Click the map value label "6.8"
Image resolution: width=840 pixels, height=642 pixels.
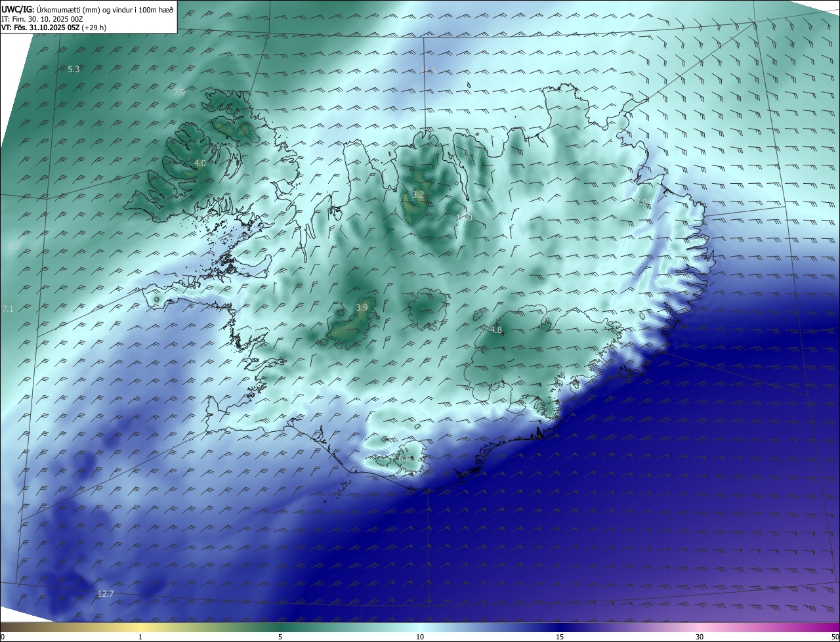tap(405, 458)
